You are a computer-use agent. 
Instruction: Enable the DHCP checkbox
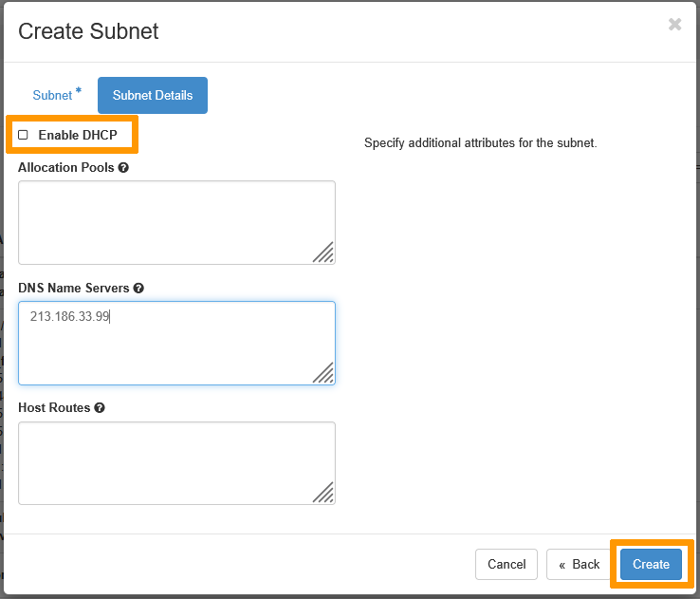pyautogui.click(x=24, y=136)
